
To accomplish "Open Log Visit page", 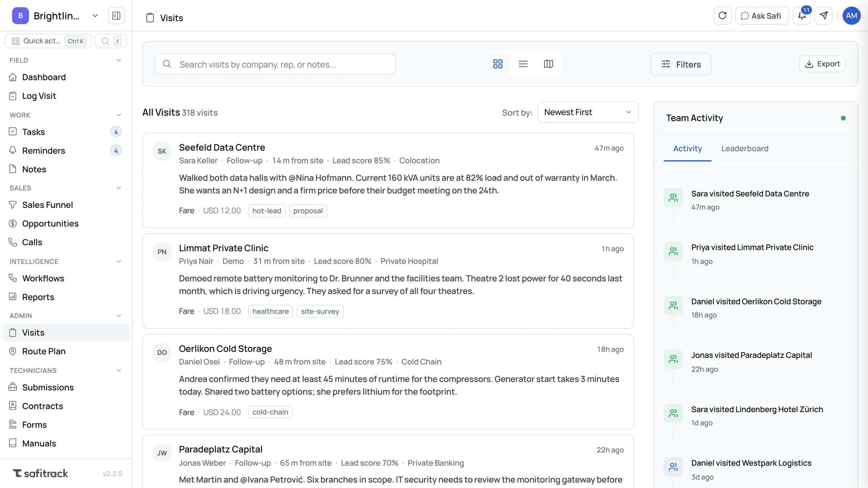I will (66, 96).
